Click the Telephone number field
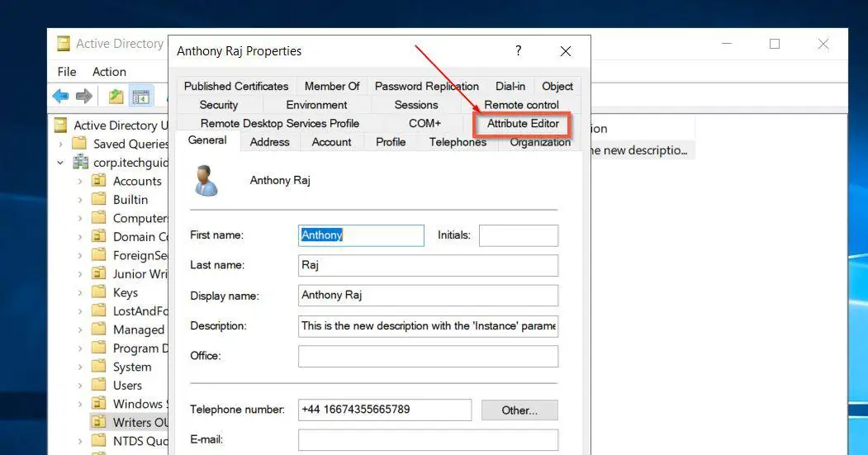 385,410
